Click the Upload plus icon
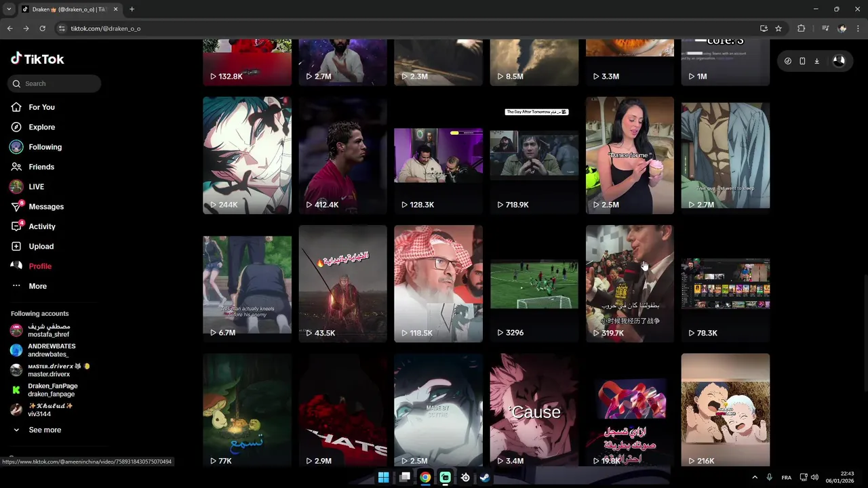 click(16, 246)
